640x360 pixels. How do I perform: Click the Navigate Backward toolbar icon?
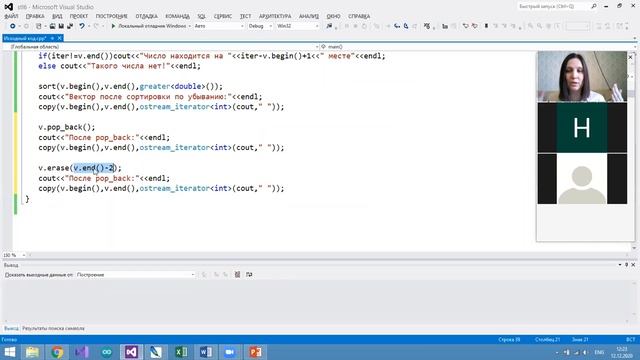click(13, 26)
